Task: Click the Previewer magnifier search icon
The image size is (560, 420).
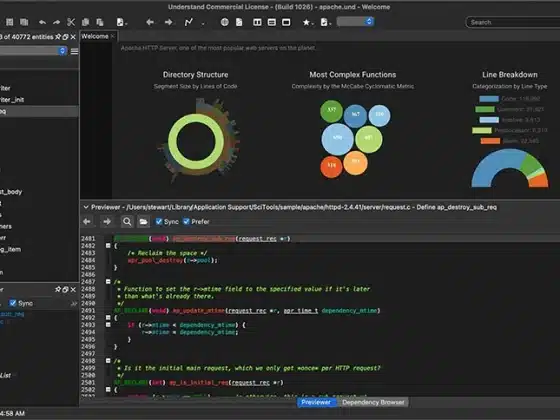Action: point(127,222)
